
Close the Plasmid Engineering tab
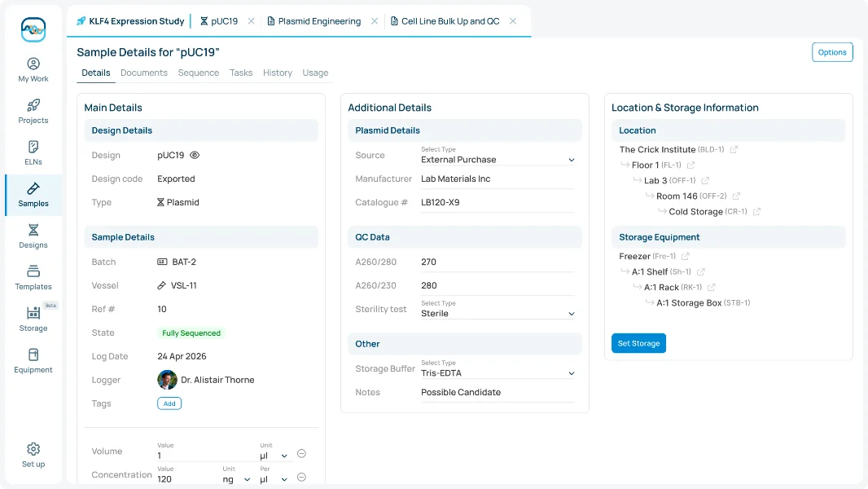click(x=375, y=21)
